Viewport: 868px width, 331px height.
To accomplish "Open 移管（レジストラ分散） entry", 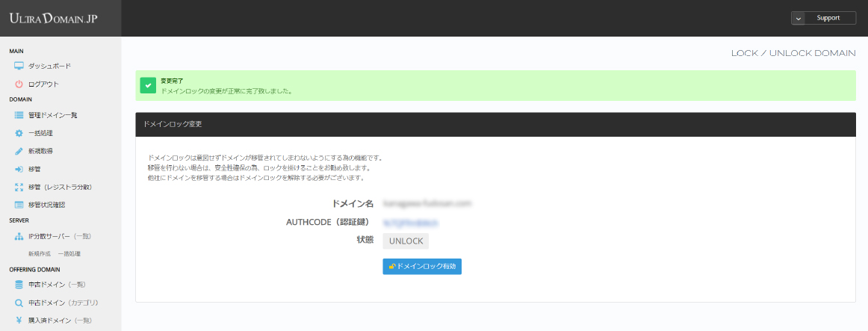I will coord(60,187).
